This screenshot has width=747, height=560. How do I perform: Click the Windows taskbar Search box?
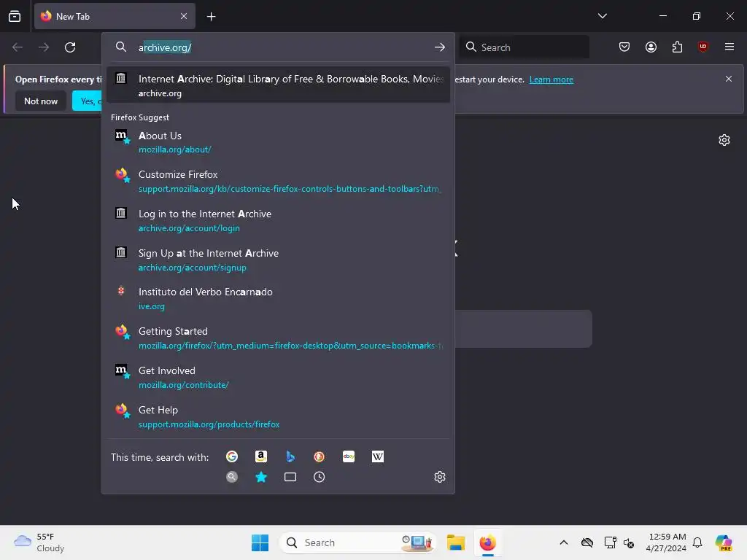(x=358, y=542)
